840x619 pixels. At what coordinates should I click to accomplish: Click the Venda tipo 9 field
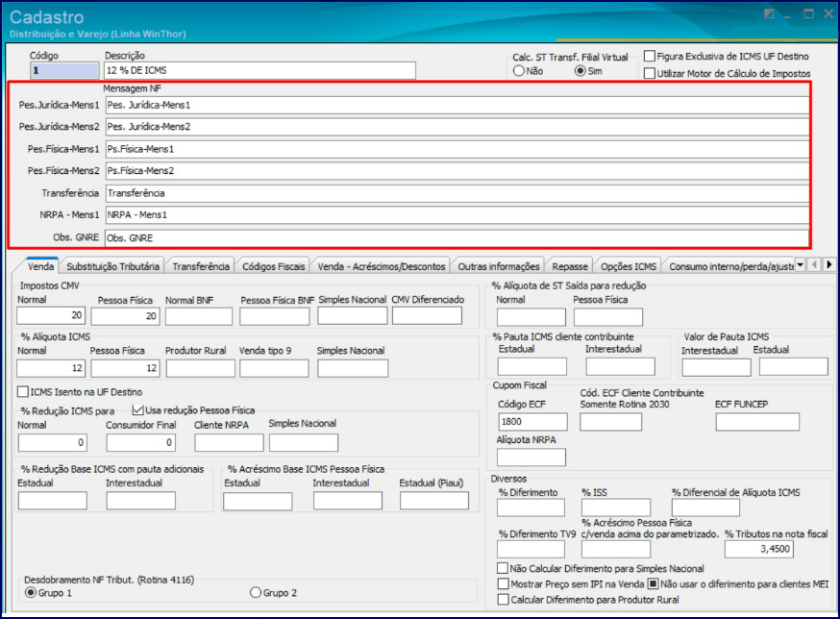[x=274, y=368]
